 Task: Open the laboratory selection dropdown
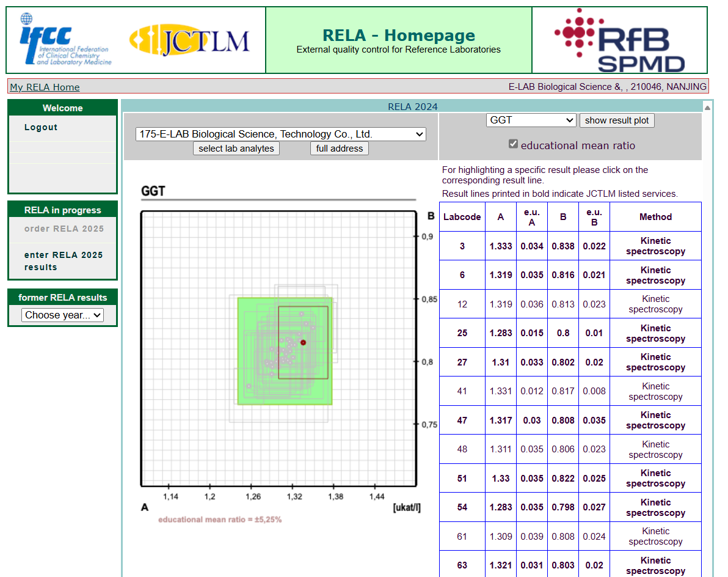click(x=281, y=134)
